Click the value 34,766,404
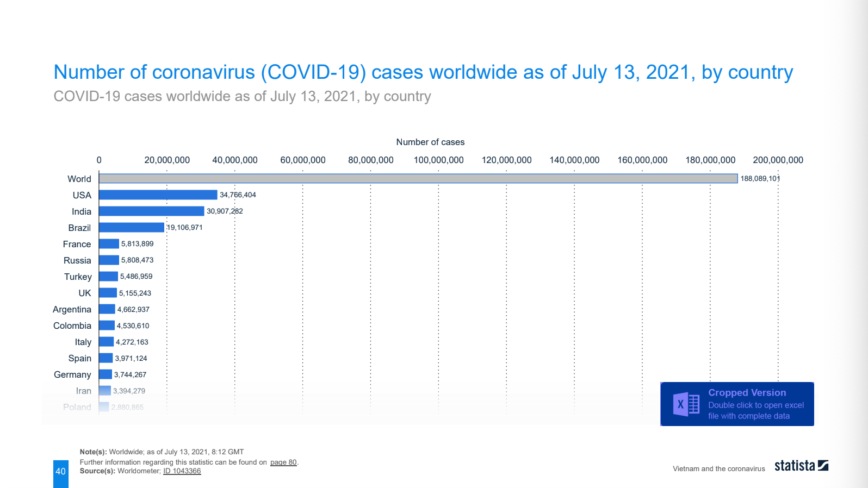Image resolution: width=868 pixels, height=488 pixels. (x=238, y=195)
